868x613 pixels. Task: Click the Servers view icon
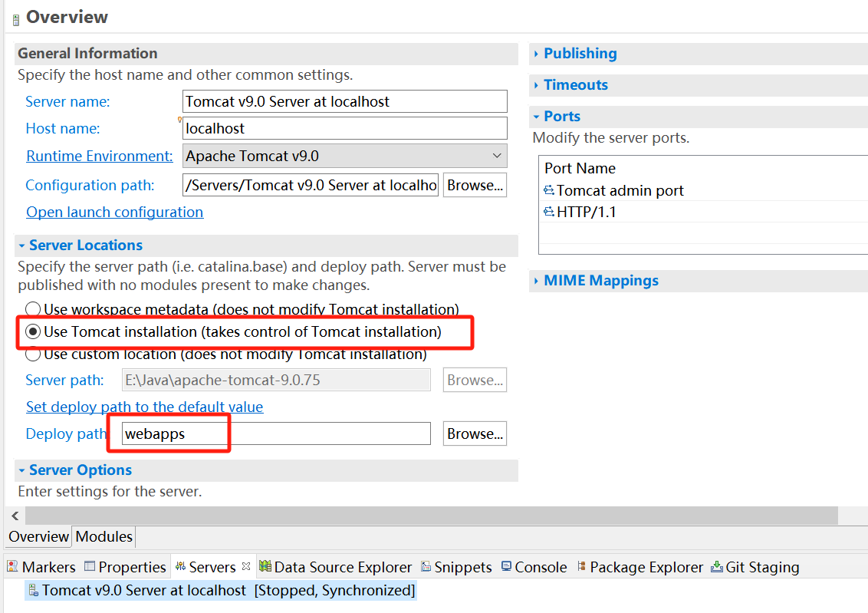pyautogui.click(x=180, y=566)
